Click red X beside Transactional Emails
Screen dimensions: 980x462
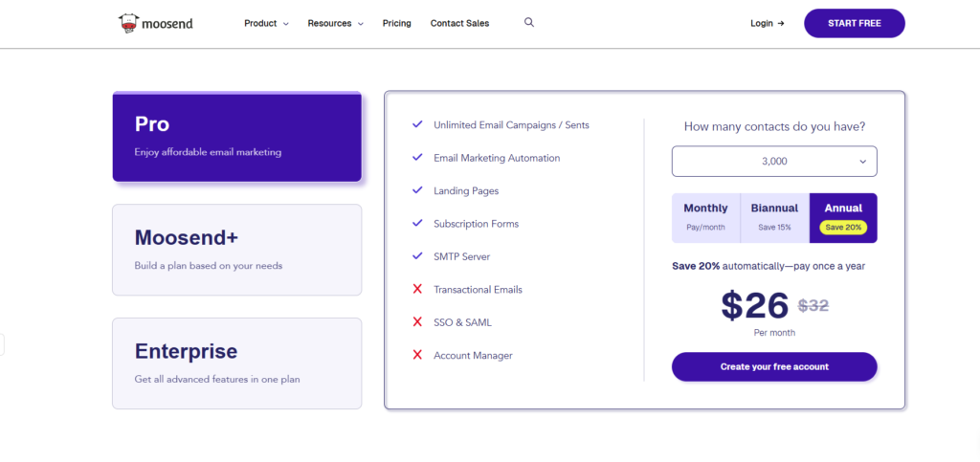[417, 289]
